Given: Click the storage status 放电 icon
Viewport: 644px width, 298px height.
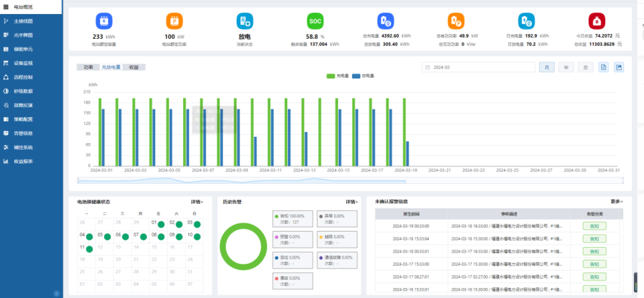Looking at the screenshot, I should coord(245,21).
